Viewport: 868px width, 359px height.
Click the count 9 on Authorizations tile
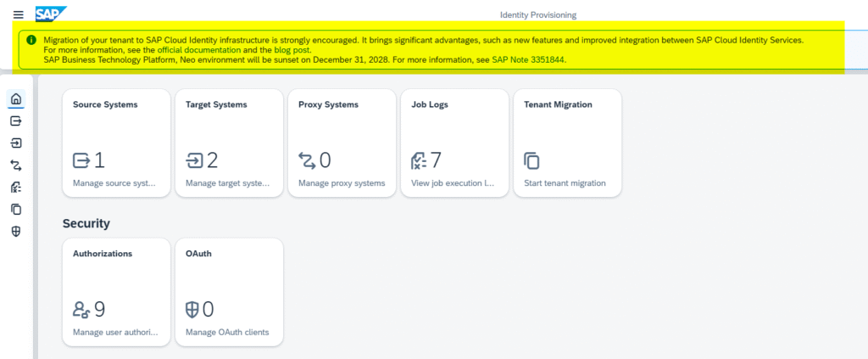click(100, 310)
